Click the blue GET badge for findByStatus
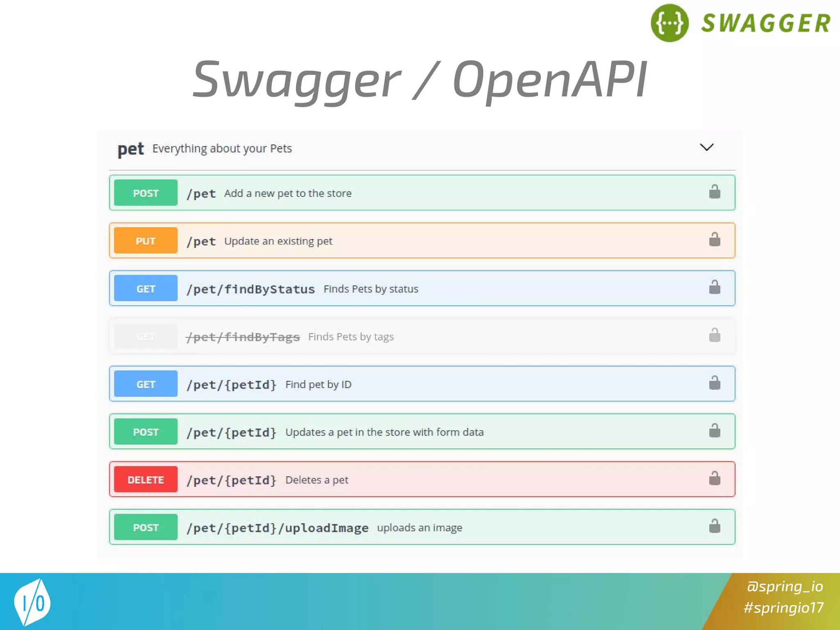840x630 pixels. [x=146, y=288]
